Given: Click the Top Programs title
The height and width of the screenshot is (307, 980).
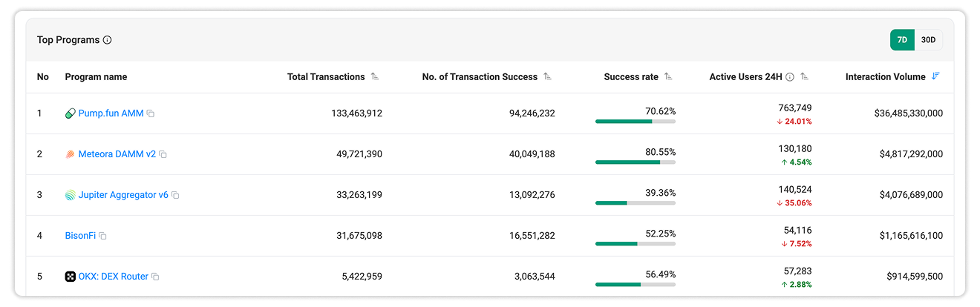Looking at the screenshot, I should click(68, 40).
